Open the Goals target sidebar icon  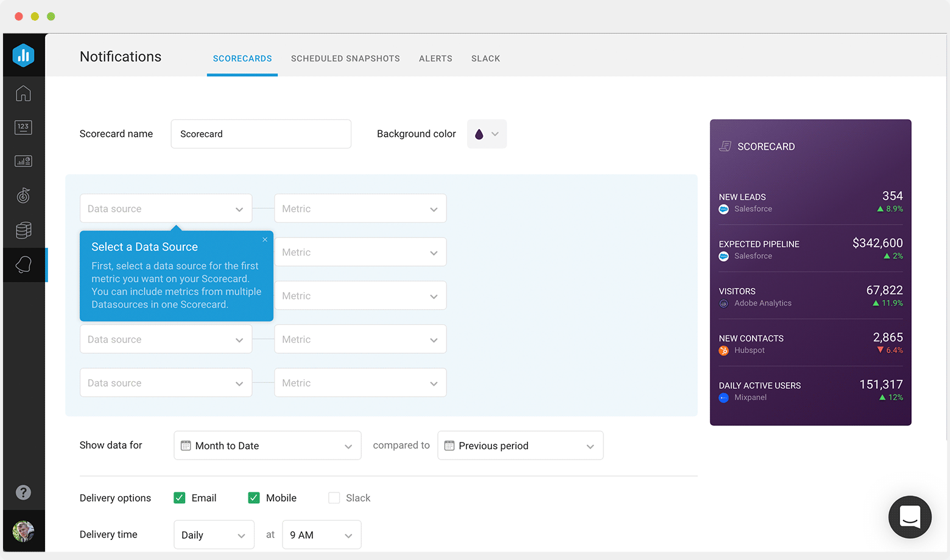pyautogui.click(x=23, y=195)
